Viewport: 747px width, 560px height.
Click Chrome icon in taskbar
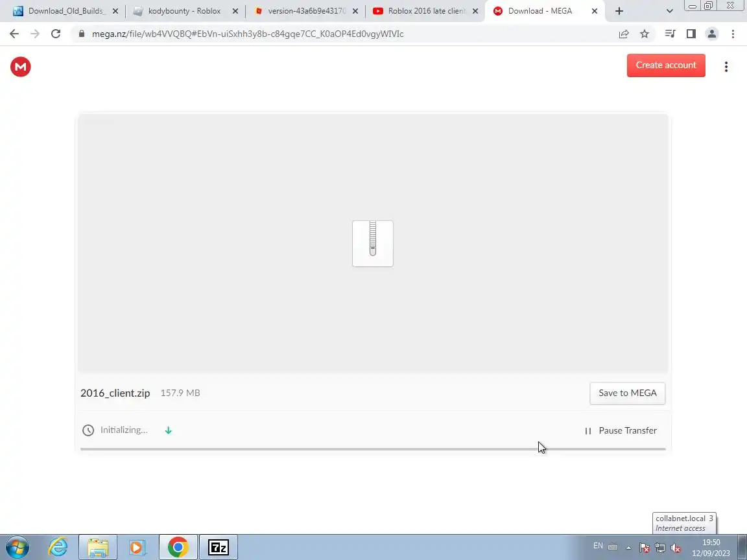[x=178, y=547]
